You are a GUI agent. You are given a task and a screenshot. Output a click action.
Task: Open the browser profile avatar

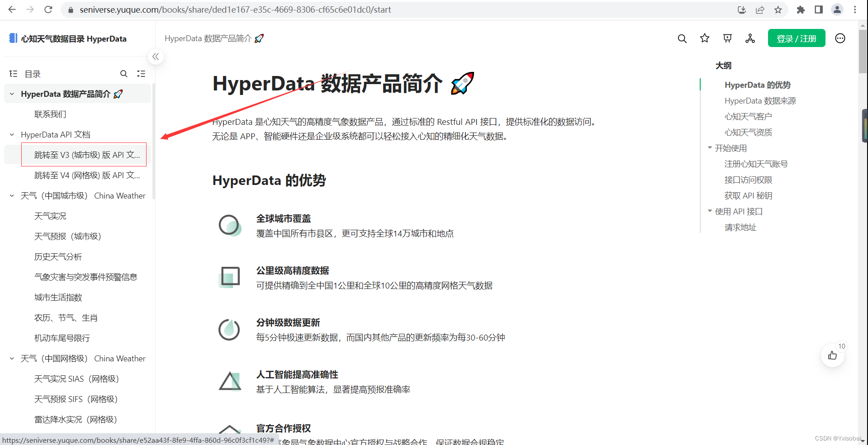click(837, 9)
